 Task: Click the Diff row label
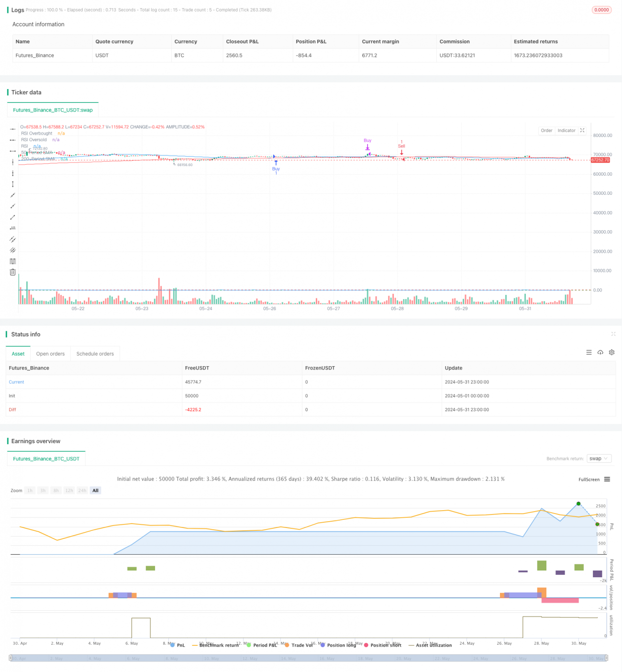pyautogui.click(x=12, y=410)
